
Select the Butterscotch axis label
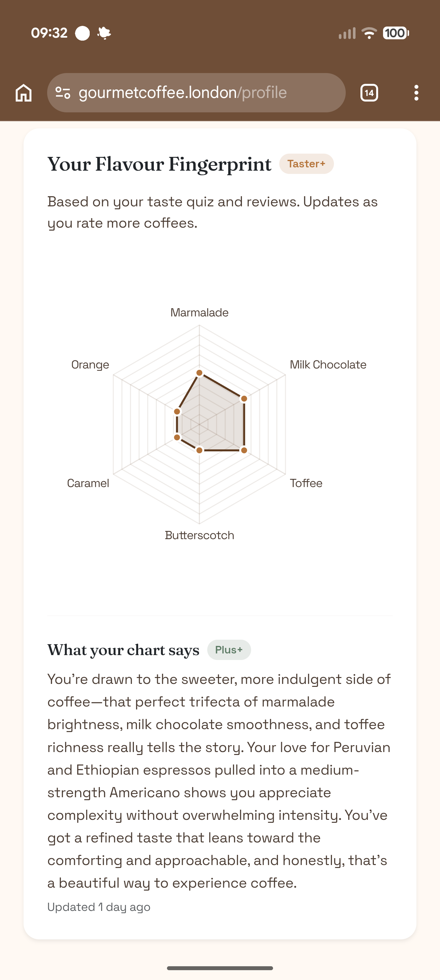pos(199,535)
